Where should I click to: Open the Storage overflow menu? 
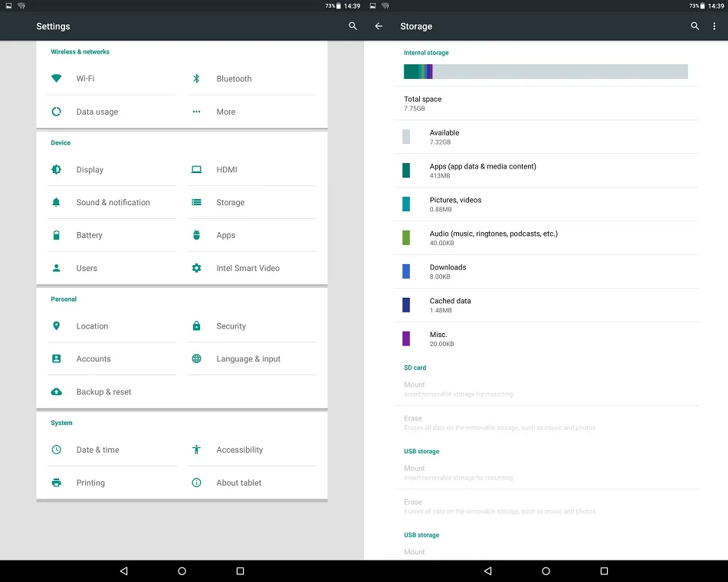714,26
